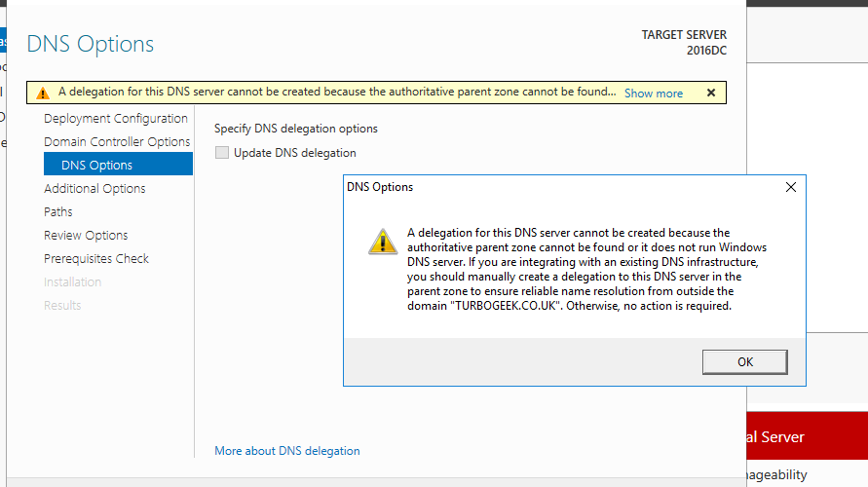This screenshot has height=487, width=868.
Task: Dismiss the yellow warning banner
Action: pyautogui.click(x=711, y=94)
